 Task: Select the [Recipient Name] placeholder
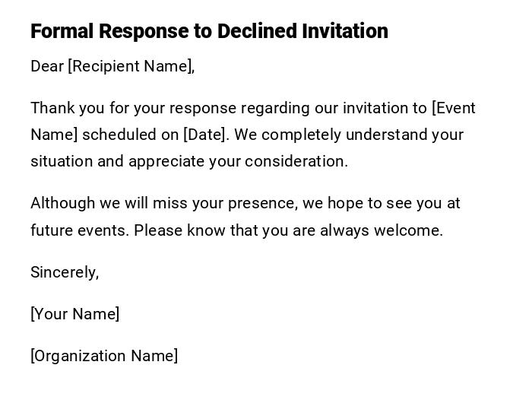coord(131,66)
